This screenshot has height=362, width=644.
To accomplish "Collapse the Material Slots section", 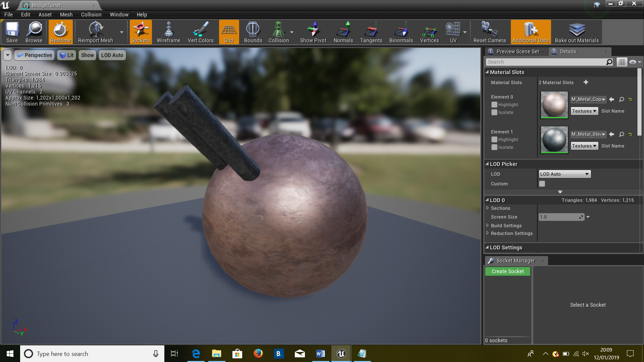I will (487, 72).
